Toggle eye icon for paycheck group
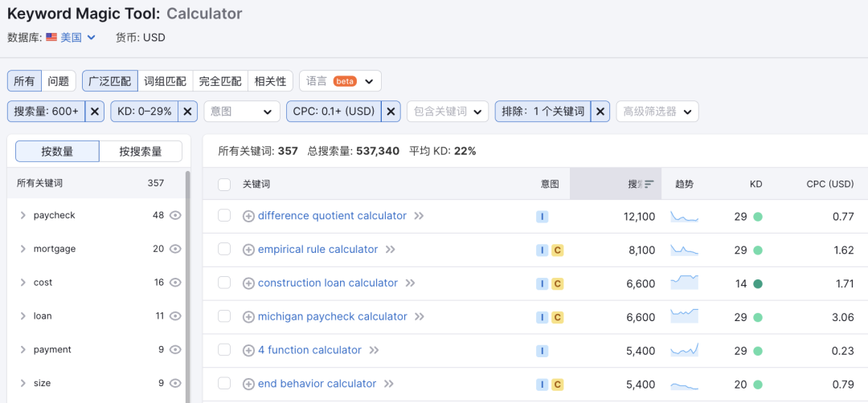 coord(175,215)
